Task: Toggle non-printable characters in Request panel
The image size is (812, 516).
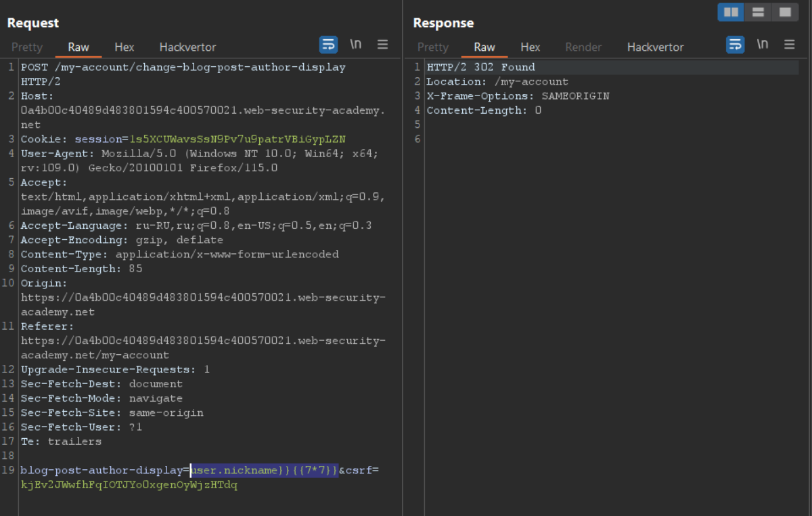Action: click(x=355, y=45)
